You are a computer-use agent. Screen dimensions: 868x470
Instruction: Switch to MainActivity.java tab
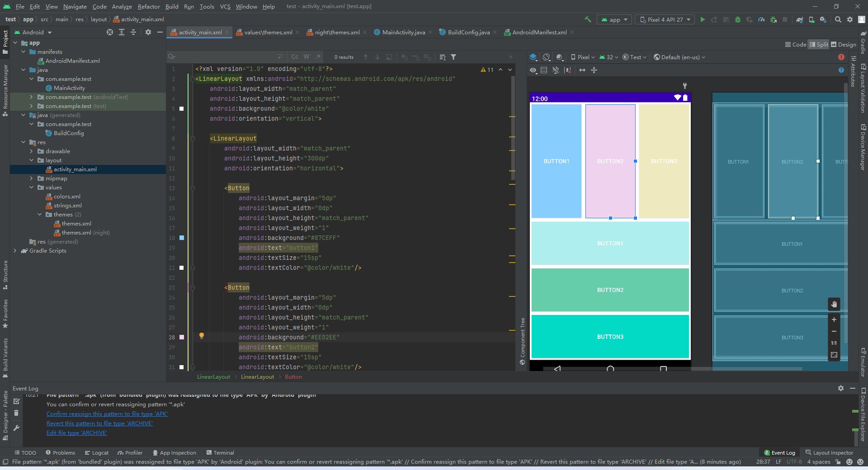point(403,32)
